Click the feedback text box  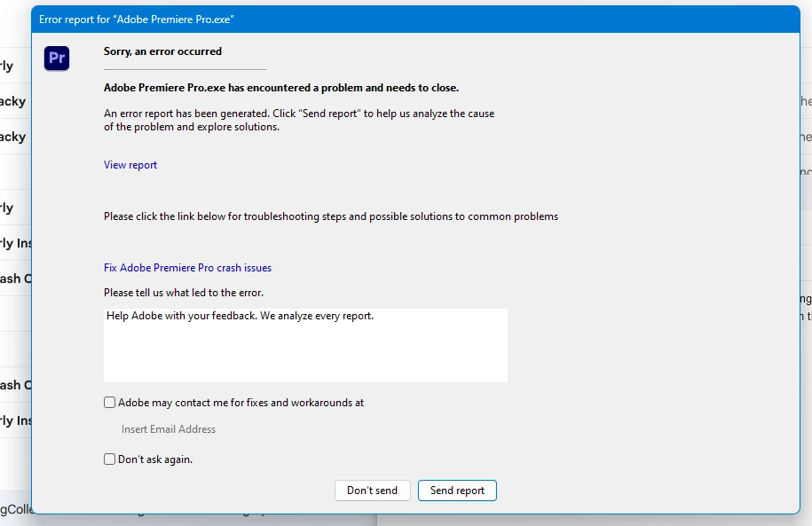click(x=305, y=345)
